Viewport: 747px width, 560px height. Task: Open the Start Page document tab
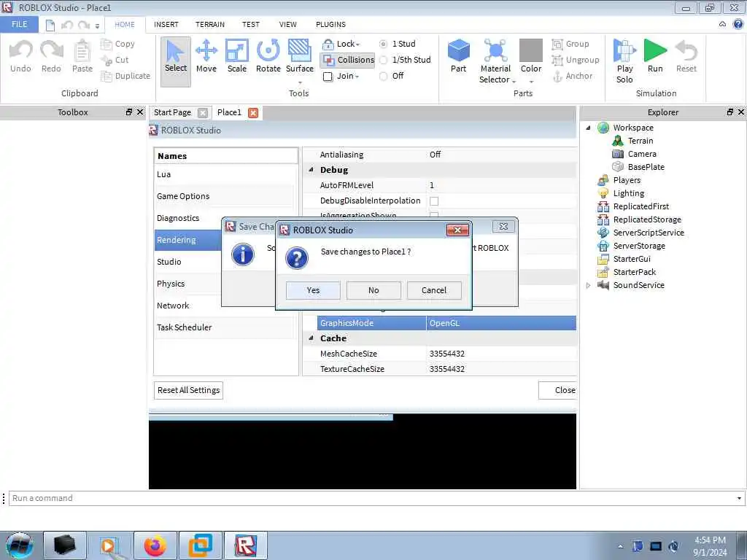point(172,112)
